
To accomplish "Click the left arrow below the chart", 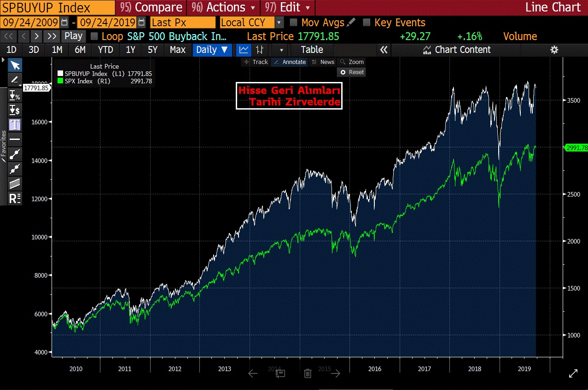I will [253, 373].
